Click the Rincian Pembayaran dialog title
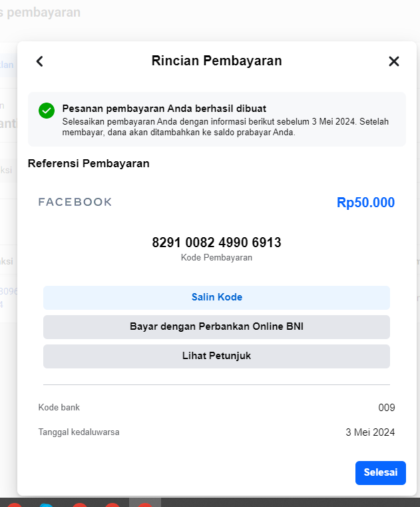Viewport: 420px width, 507px height. (x=217, y=61)
